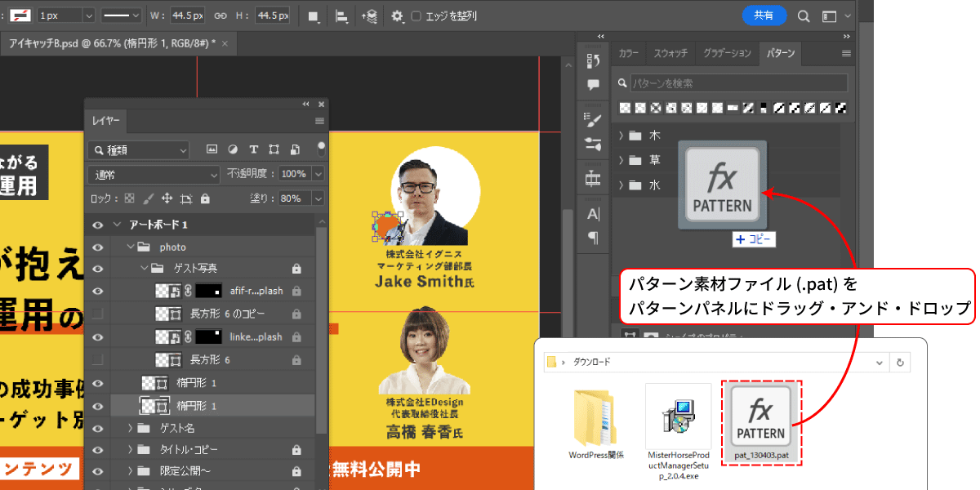Viewport: 980px width, 490px height.
Task: Open the path operations icon in options bar
Action: coord(314,16)
